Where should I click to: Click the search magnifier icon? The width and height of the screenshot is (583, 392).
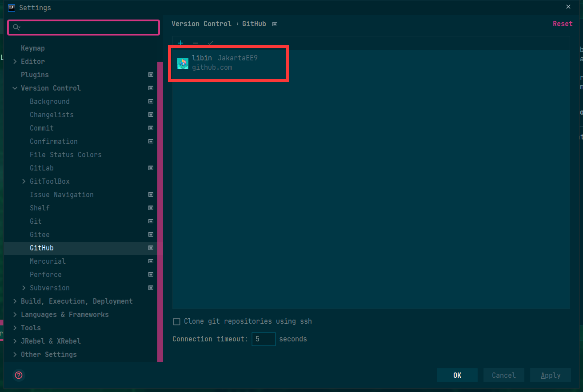(16, 28)
